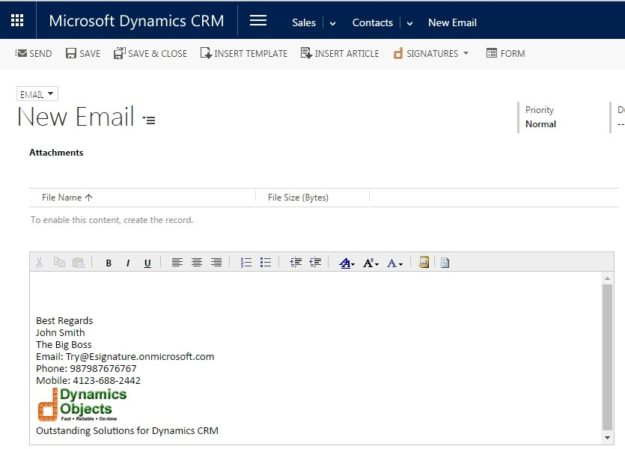Click the Attachments section heading
Image resolution: width=625 pixels, height=449 pixels.
pyautogui.click(x=56, y=152)
